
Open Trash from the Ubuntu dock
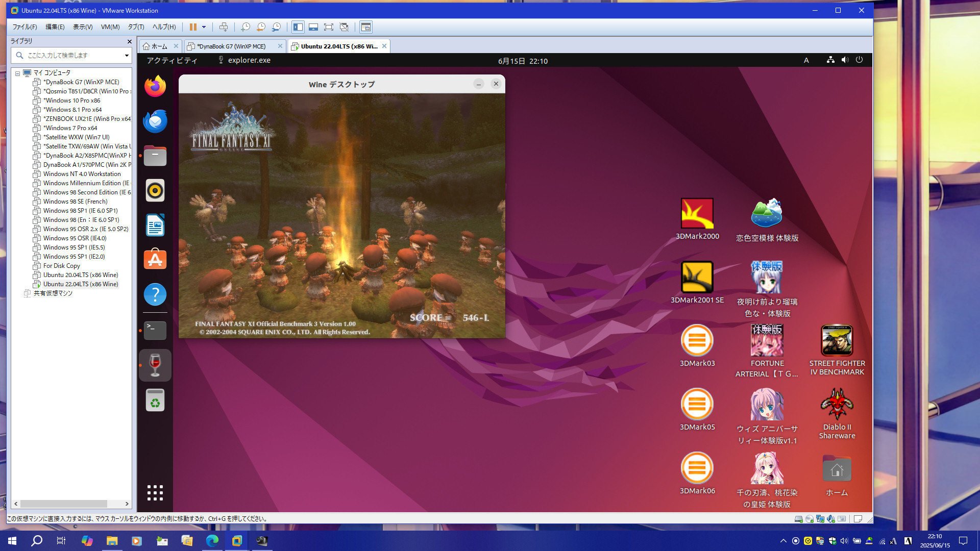click(155, 400)
